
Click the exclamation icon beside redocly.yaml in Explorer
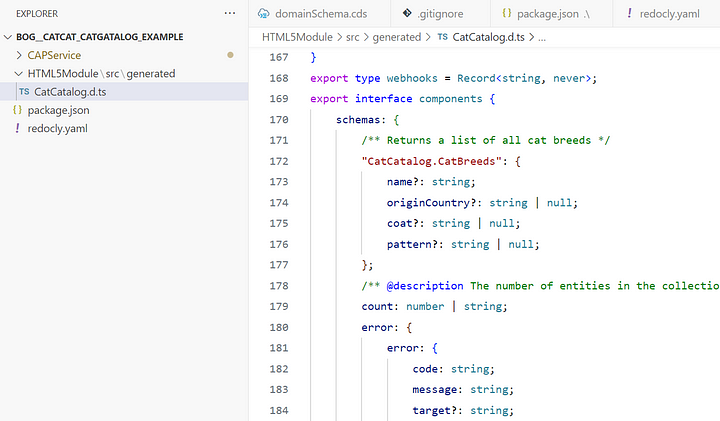(17, 128)
